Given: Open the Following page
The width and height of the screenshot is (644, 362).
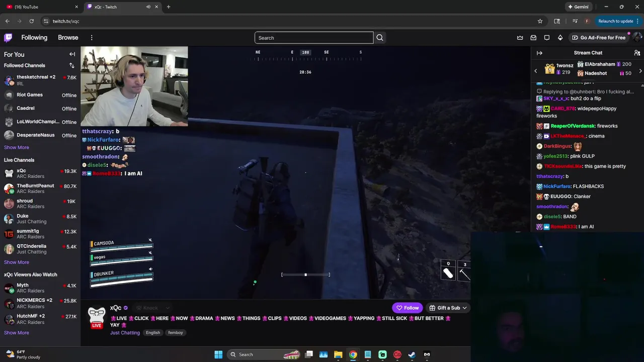Looking at the screenshot, I should (x=34, y=38).
